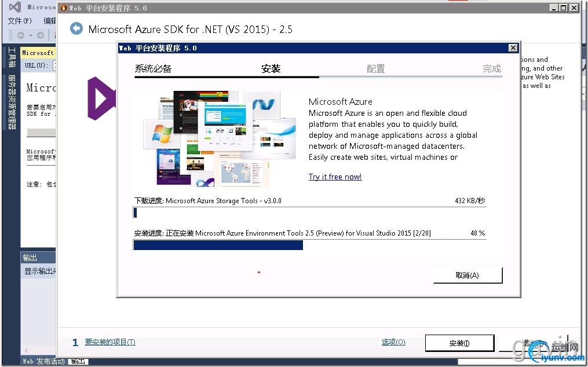588x367 pixels.
Task: Select the yellow Microsoft document tab
Action: [38, 53]
